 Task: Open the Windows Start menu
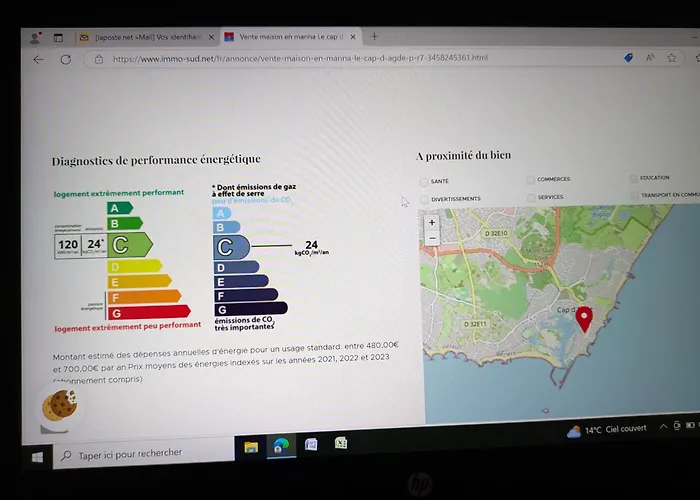coord(38,457)
